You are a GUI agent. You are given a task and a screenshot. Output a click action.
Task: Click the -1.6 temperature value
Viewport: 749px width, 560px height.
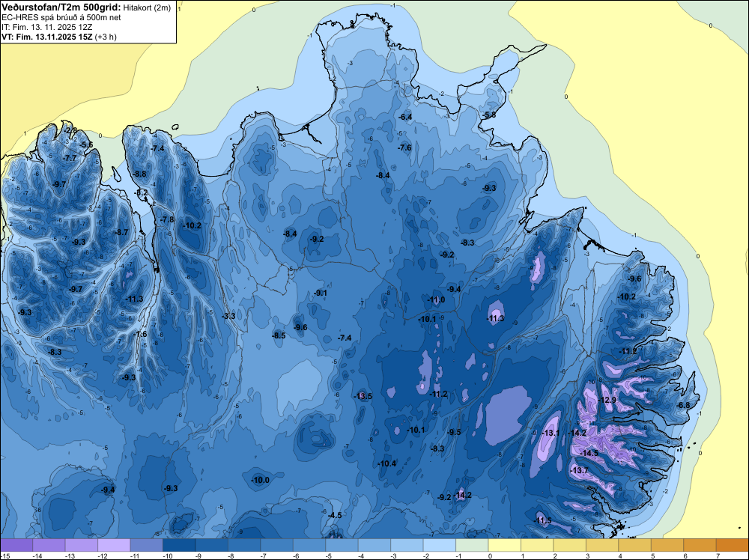tap(140, 334)
